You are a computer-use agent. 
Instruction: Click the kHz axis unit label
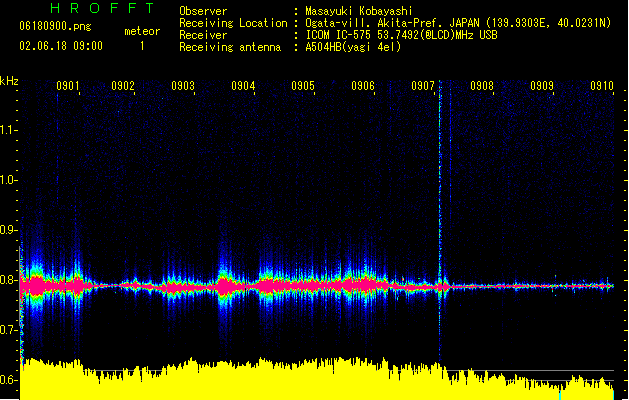click(9, 81)
